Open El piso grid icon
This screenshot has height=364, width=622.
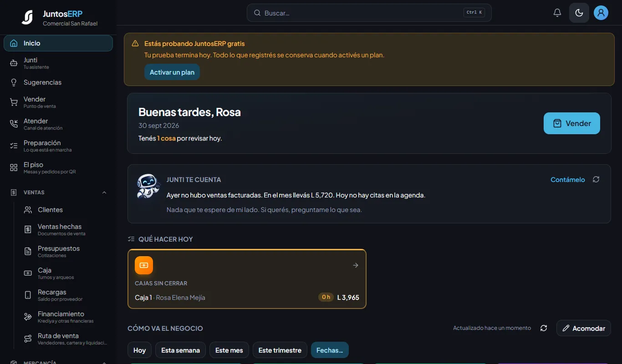click(14, 168)
